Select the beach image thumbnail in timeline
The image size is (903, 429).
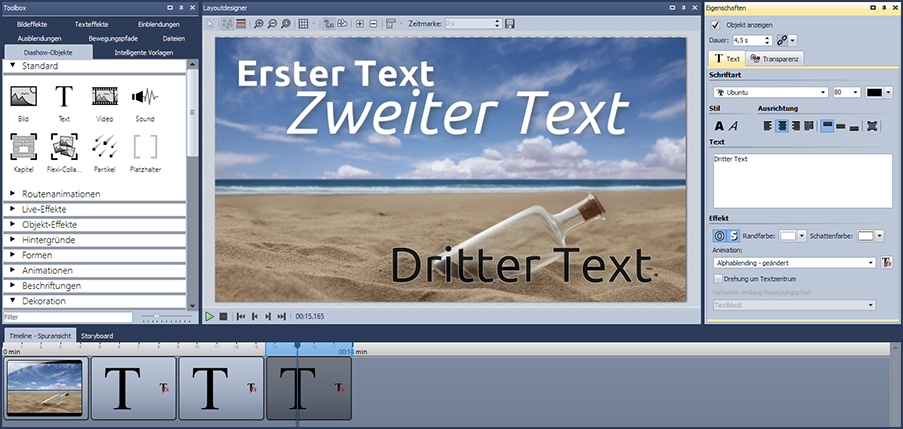45,388
